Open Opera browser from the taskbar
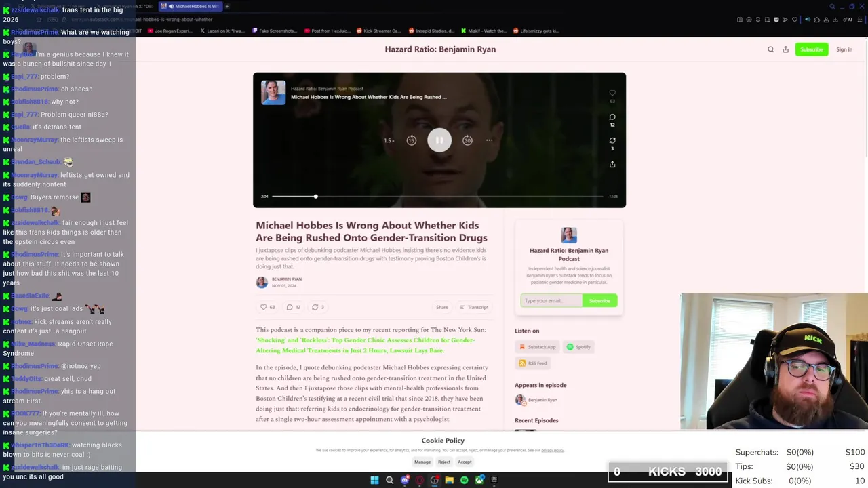This screenshot has height=488, width=868. (x=420, y=480)
